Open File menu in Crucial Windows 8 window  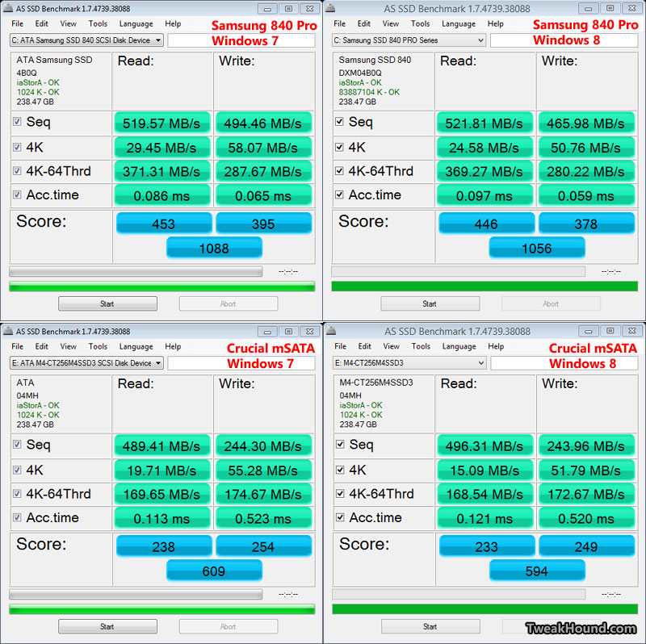(x=340, y=347)
